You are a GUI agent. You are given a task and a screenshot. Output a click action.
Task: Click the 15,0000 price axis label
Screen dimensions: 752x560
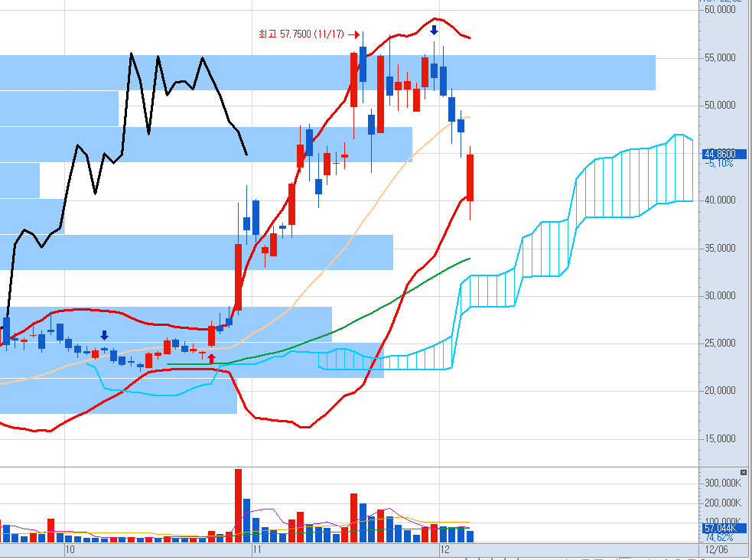click(720, 438)
